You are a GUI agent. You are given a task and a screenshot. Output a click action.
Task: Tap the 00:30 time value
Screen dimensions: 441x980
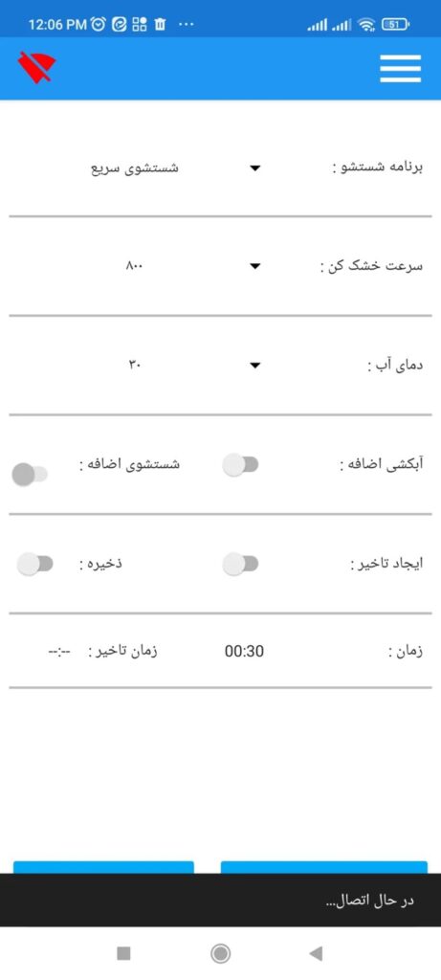click(x=244, y=651)
